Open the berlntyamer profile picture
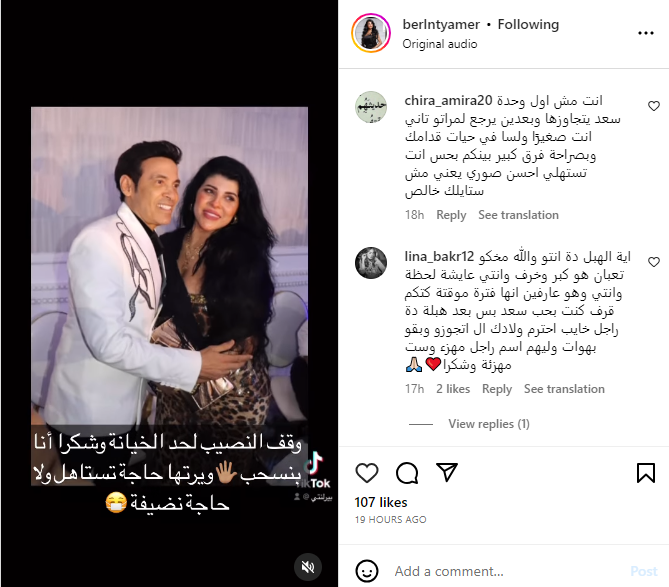Viewport: 669px width, 587px height. [371, 33]
